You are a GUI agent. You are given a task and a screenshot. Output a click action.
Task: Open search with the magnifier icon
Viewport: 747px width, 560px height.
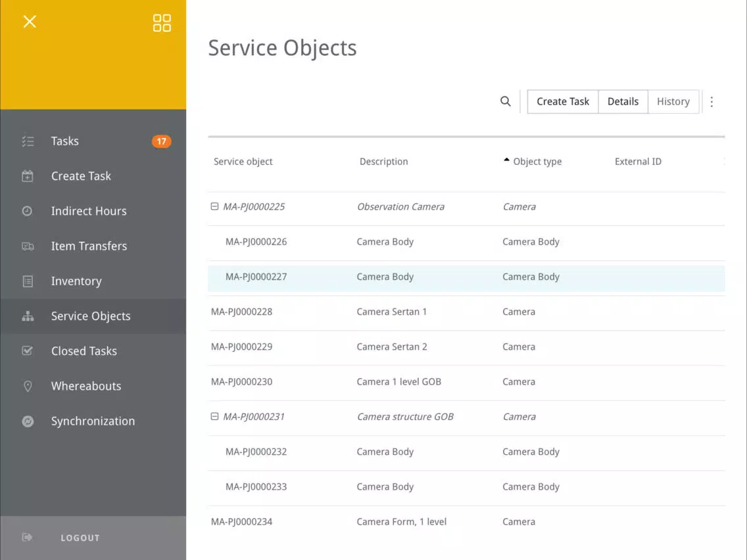[506, 101]
